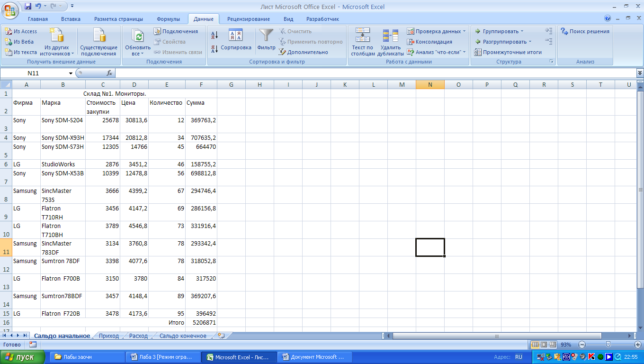The image size is (644, 364).
Task: Expand Из других источников menu
Action: (57, 42)
